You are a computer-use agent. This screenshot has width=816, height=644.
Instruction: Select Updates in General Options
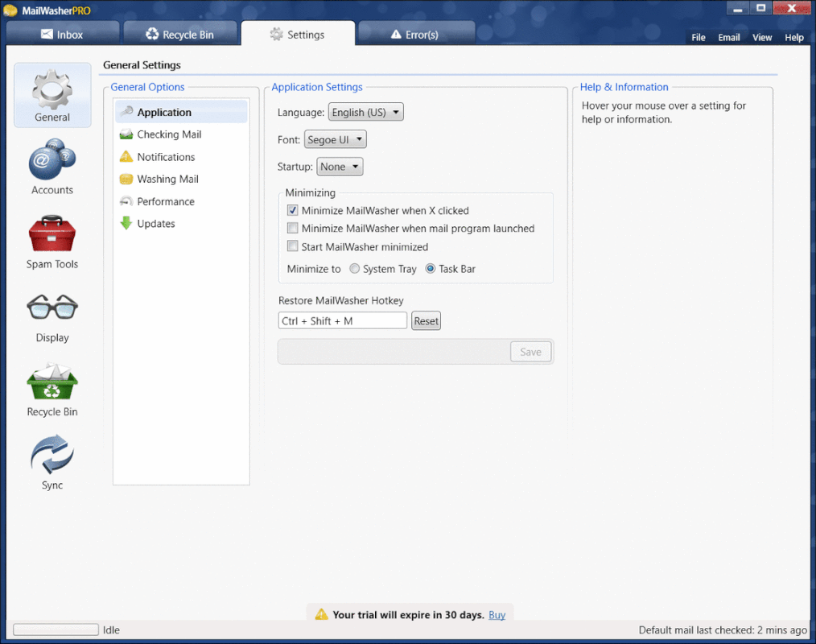(x=180, y=223)
